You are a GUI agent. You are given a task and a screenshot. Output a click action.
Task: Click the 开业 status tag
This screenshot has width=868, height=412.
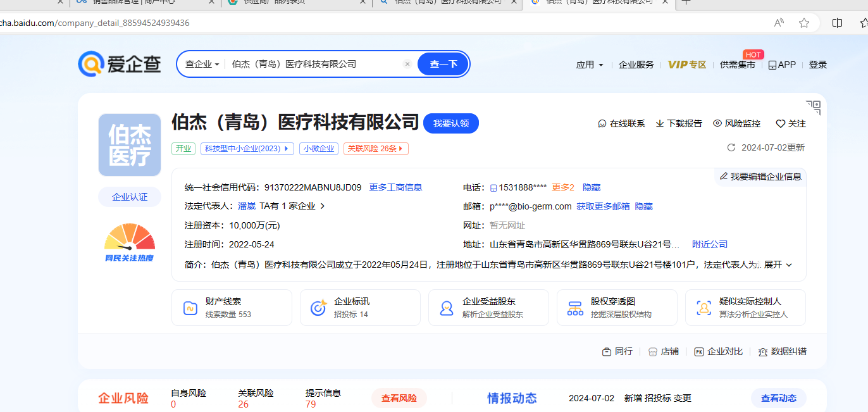[x=183, y=149]
